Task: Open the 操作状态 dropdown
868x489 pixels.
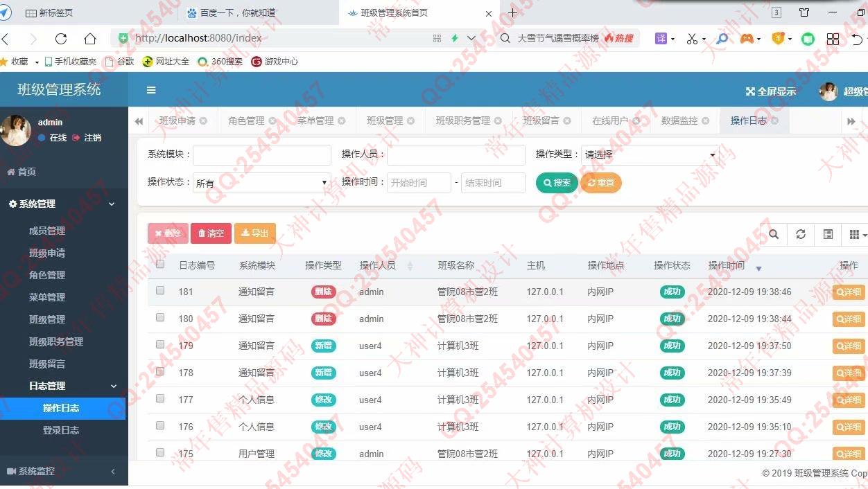Action: (262, 183)
